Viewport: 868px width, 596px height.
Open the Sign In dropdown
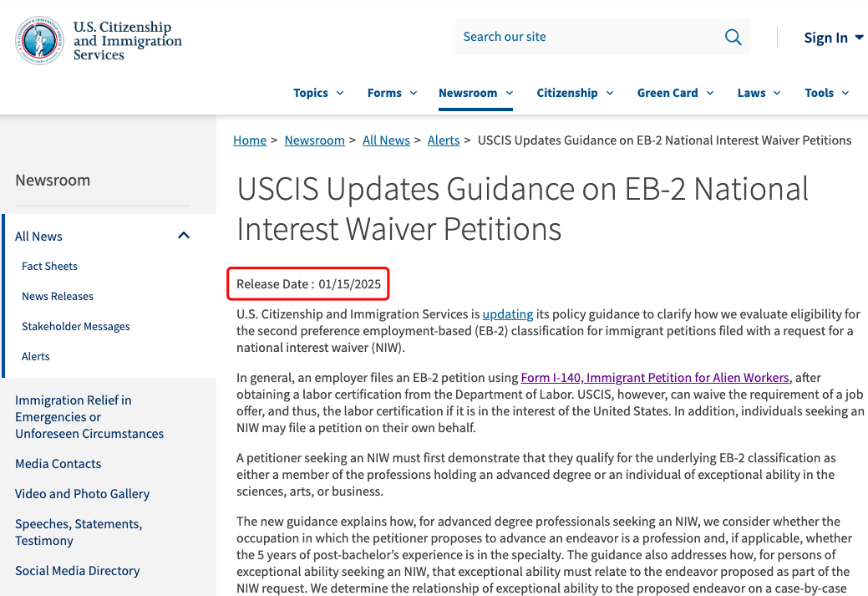pyautogui.click(x=833, y=38)
